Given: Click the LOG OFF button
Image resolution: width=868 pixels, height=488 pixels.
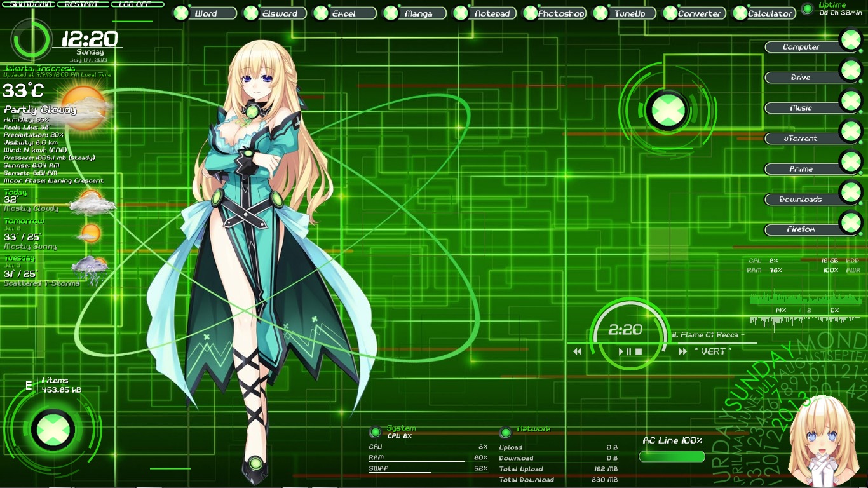Looking at the screenshot, I should [x=137, y=4].
